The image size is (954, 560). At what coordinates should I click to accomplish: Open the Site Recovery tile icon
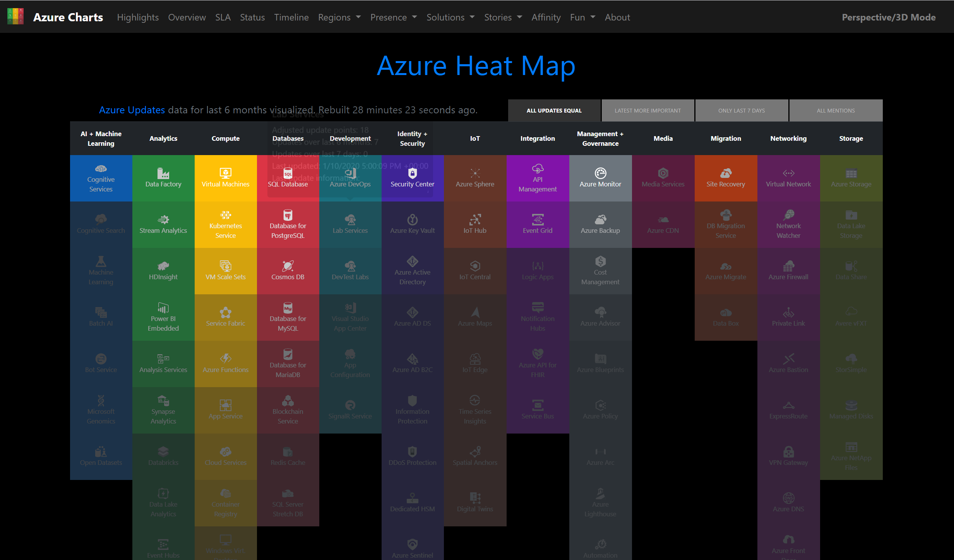click(726, 173)
